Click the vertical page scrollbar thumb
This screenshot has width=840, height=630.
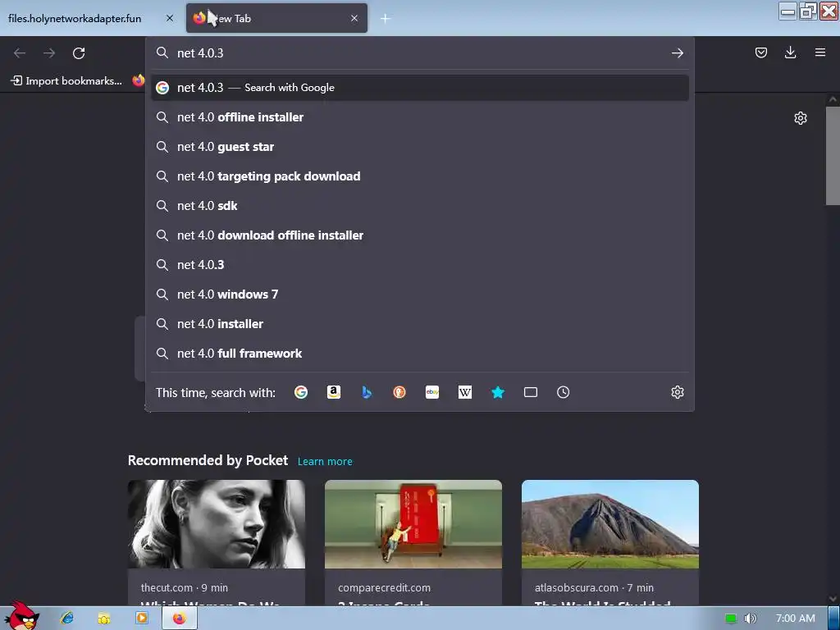(x=833, y=156)
